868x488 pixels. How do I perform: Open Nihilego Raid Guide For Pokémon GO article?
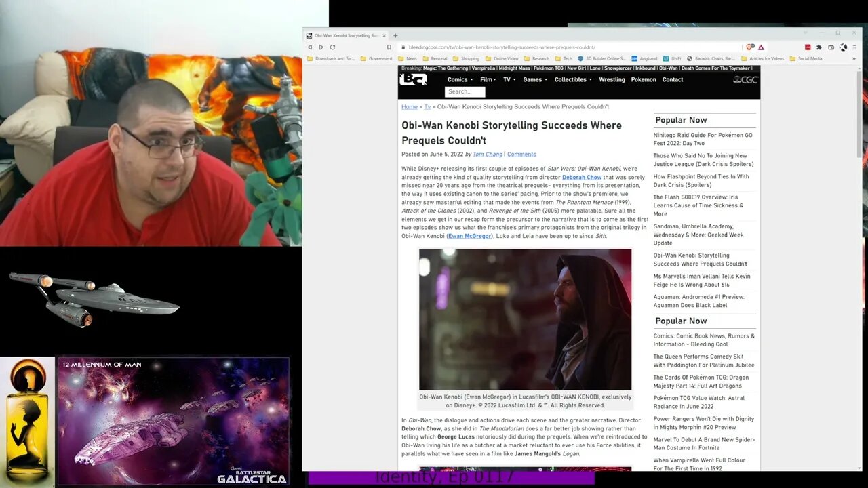(x=703, y=139)
